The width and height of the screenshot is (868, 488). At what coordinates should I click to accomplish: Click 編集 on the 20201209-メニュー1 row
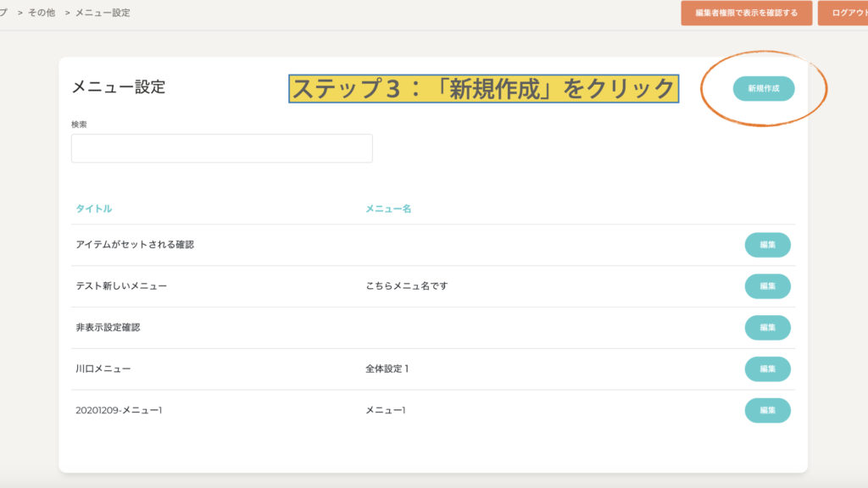pos(767,411)
